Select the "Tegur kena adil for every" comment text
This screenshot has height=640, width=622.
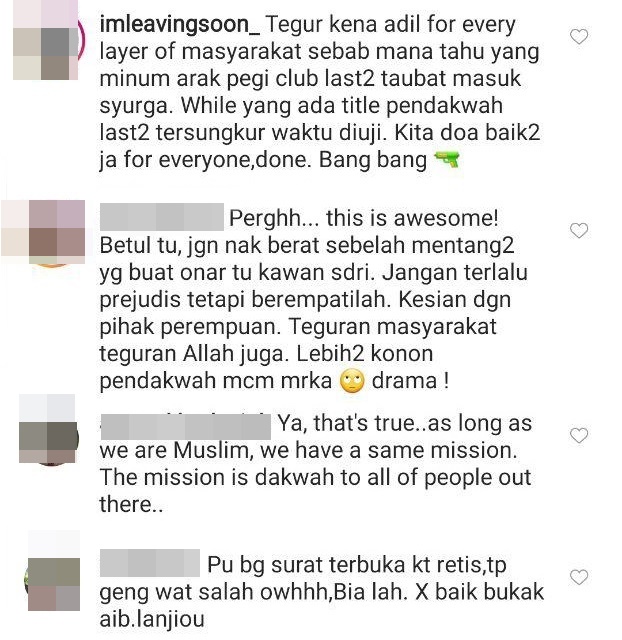pyautogui.click(x=391, y=25)
